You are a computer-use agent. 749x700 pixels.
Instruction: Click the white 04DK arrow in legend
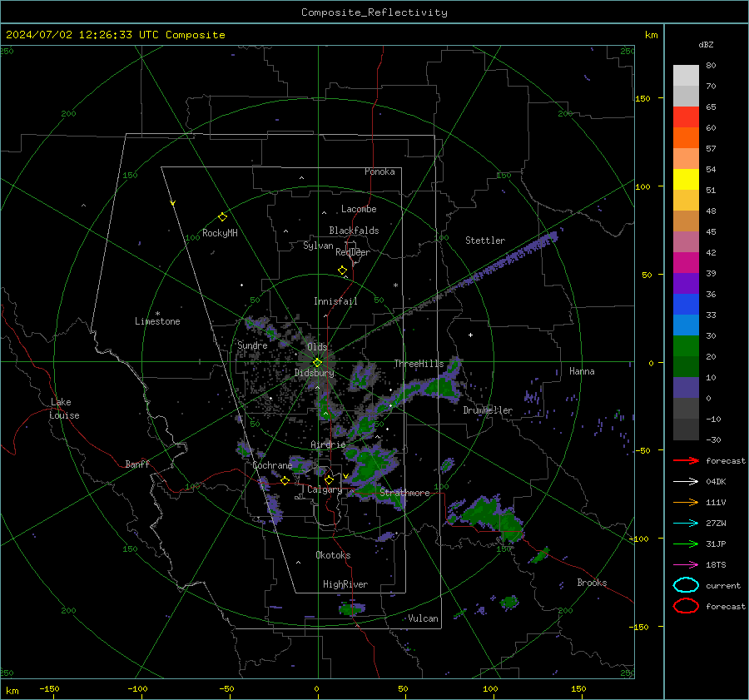686,482
